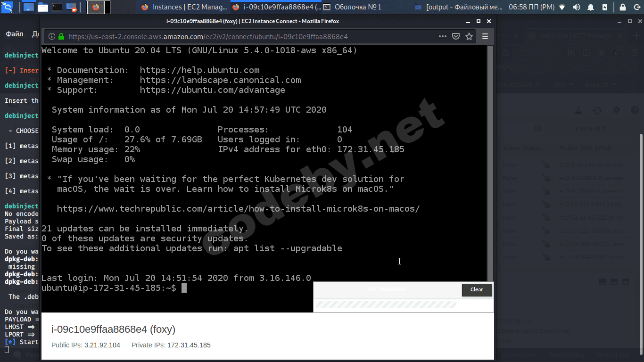
Task: Open the network indicator in the system tray
Action: [561, 7]
